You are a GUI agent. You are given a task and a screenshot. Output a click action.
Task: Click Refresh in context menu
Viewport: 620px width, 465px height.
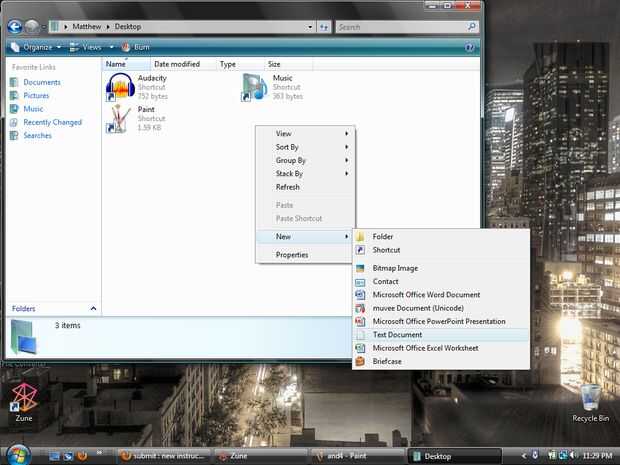pyautogui.click(x=305, y=187)
